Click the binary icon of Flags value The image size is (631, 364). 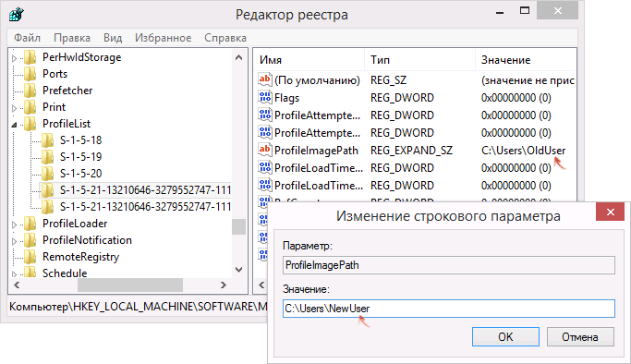[x=264, y=97]
